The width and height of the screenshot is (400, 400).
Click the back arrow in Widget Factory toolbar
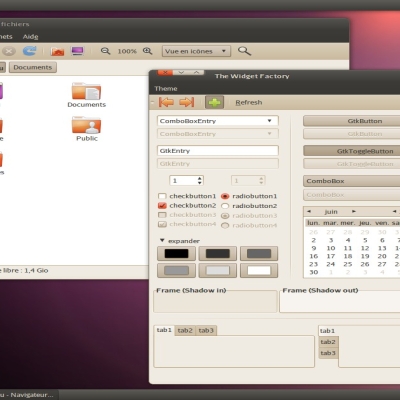coord(166,102)
